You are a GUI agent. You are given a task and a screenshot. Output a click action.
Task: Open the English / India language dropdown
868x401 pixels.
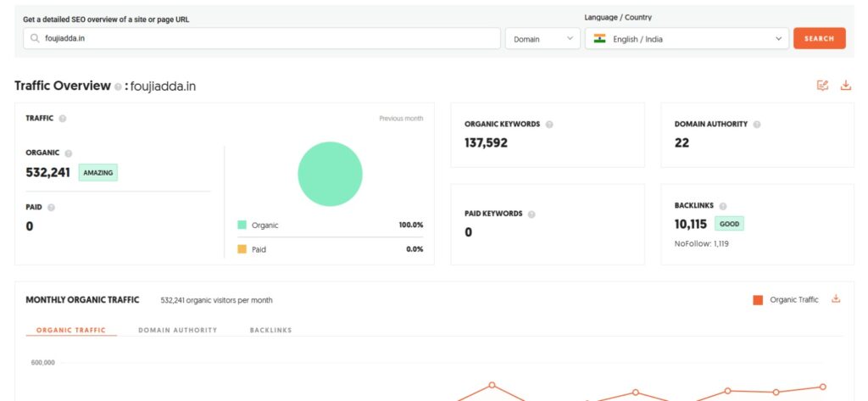tap(687, 39)
